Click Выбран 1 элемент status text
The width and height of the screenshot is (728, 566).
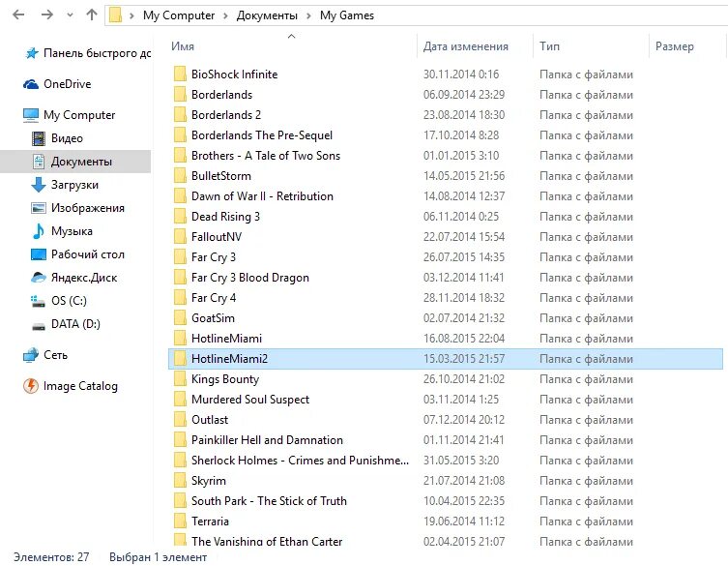158,556
